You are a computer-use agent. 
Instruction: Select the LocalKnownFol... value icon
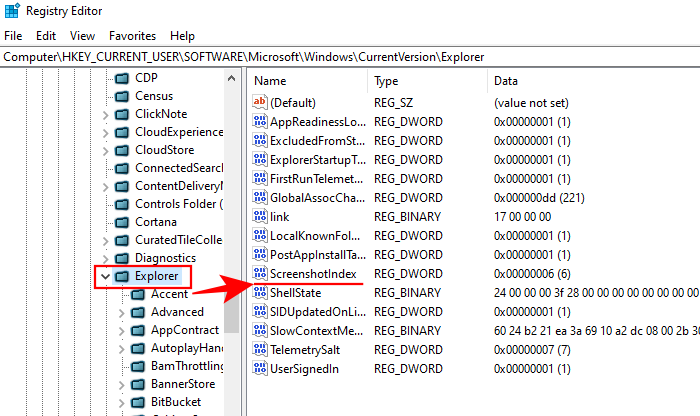pyautogui.click(x=259, y=235)
